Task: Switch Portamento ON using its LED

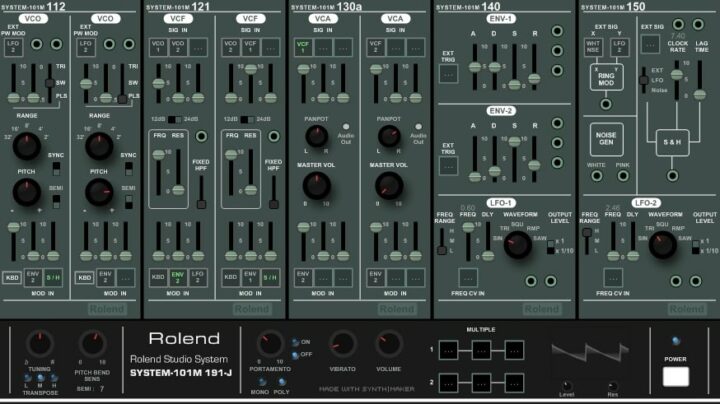Action: point(296,341)
